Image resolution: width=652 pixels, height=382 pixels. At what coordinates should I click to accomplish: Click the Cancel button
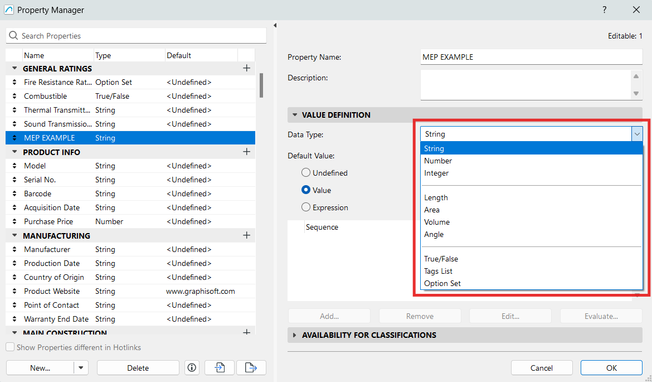click(x=541, y=368)
